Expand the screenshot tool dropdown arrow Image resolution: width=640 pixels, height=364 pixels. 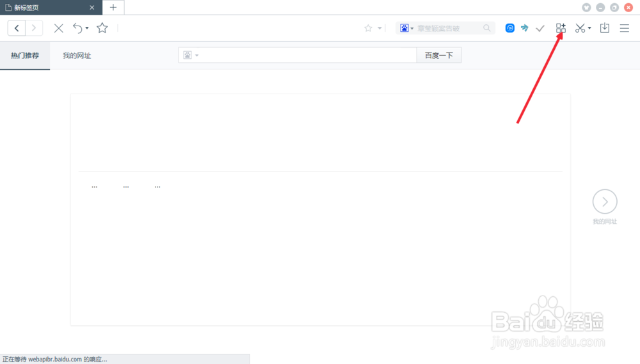click(589, 28)
